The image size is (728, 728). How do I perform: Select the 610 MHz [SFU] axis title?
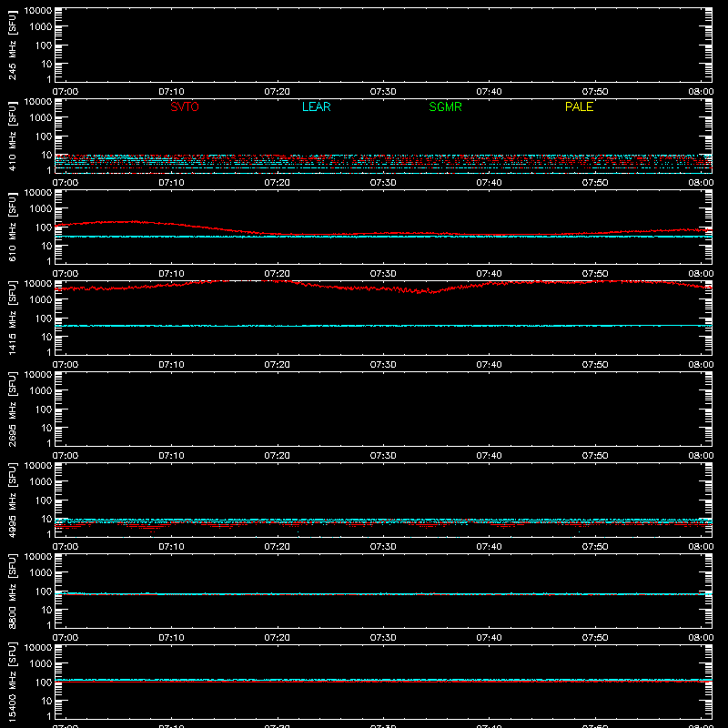click(x=12, y=227)
